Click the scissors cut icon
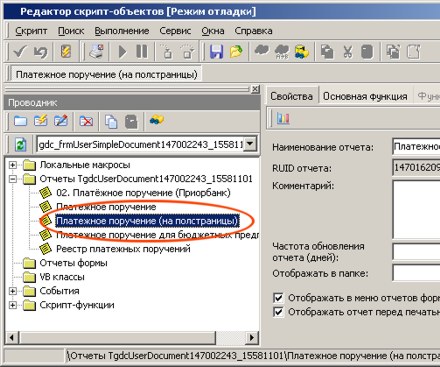 (x=348, y=52)
